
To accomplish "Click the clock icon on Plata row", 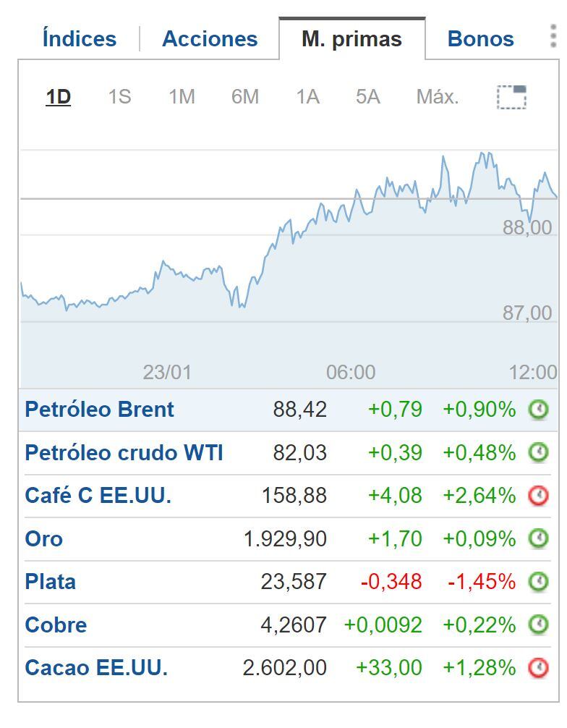I will click(x=538, y=582).
